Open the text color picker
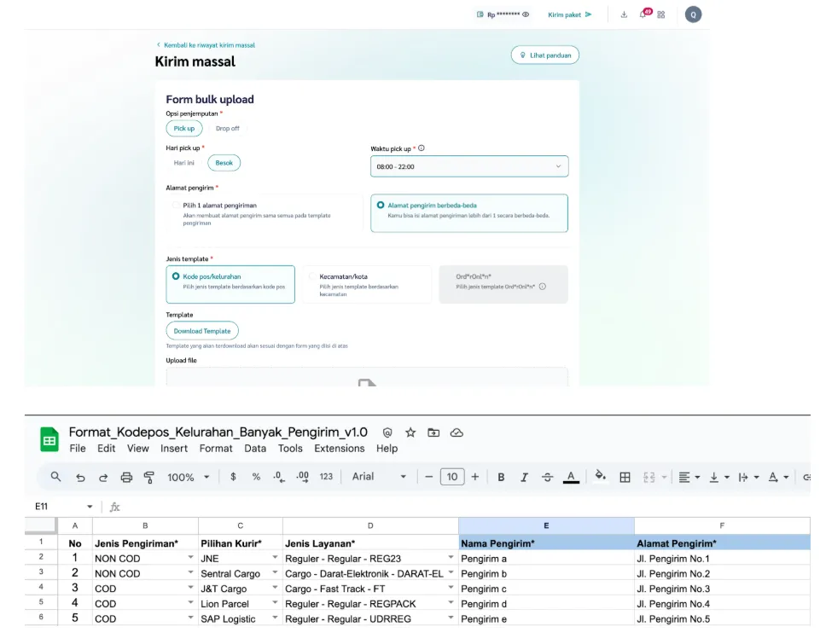This screenshot has width=826, height=644. point(571,477)
